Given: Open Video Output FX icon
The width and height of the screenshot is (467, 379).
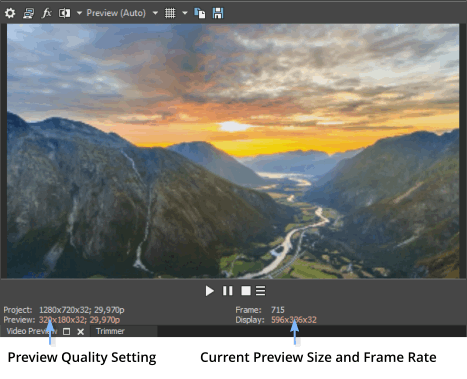Looking at the screenshot, I should [46, 13].
